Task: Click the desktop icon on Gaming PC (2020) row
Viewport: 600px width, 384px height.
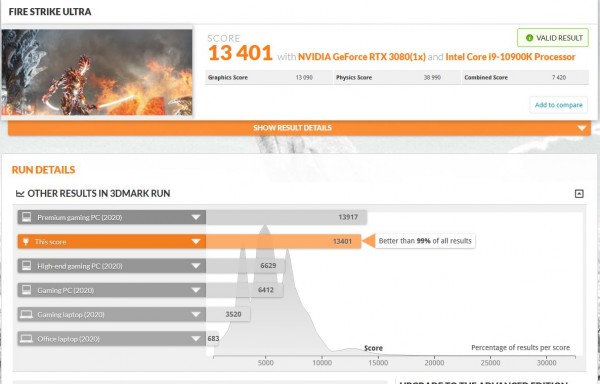Action: pos(26,290)
